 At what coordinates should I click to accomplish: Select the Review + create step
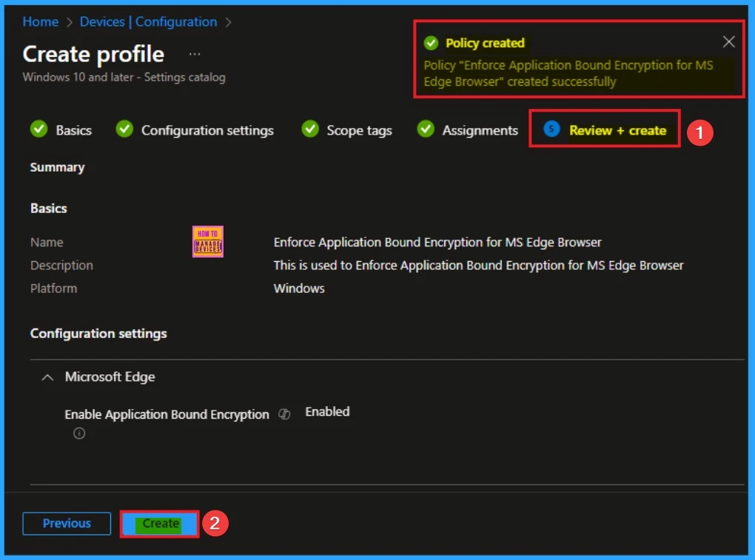(618, 130)
